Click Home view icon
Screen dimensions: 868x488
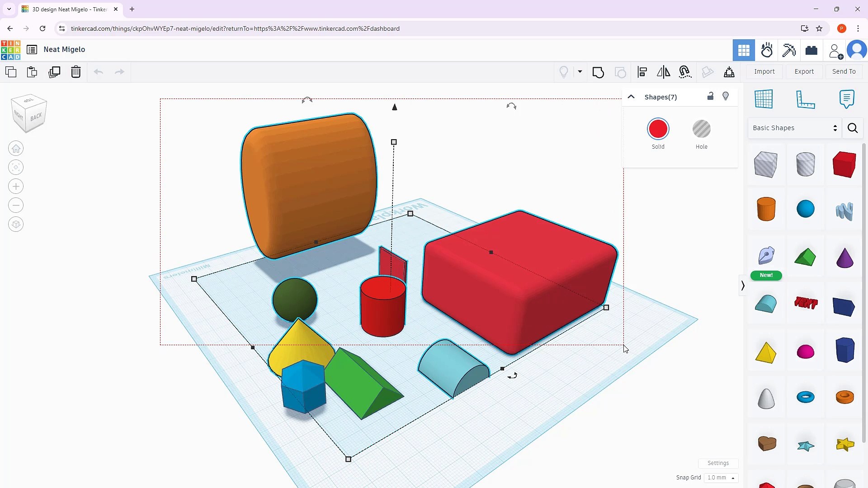click(16, 149)
